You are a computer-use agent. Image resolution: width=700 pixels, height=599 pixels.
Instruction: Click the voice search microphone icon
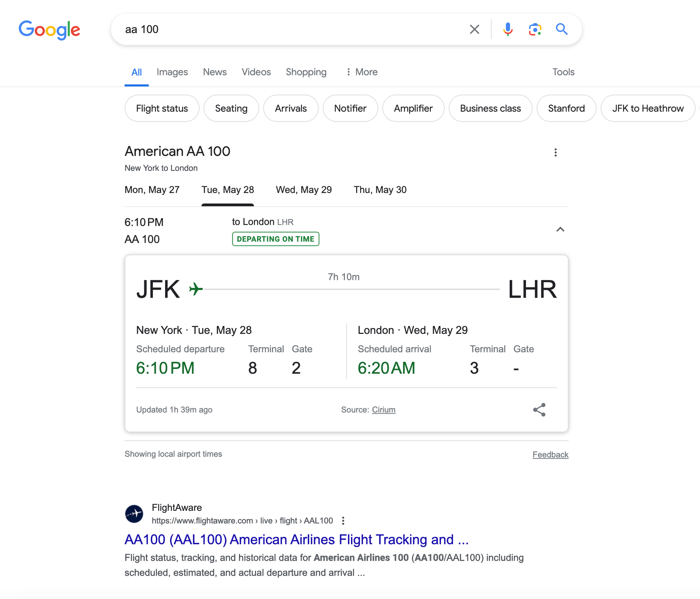(x=508, y=29)
